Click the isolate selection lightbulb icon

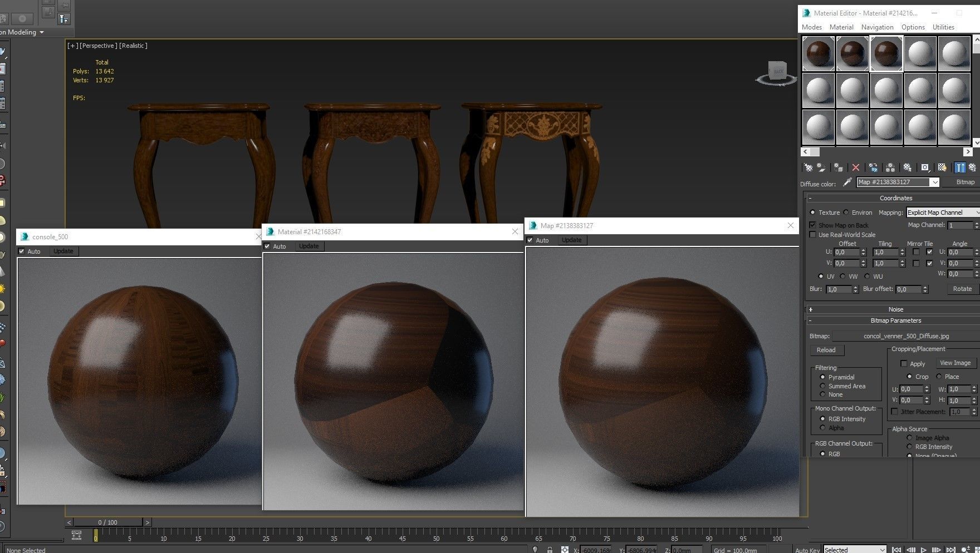click(x=535, y=550)
